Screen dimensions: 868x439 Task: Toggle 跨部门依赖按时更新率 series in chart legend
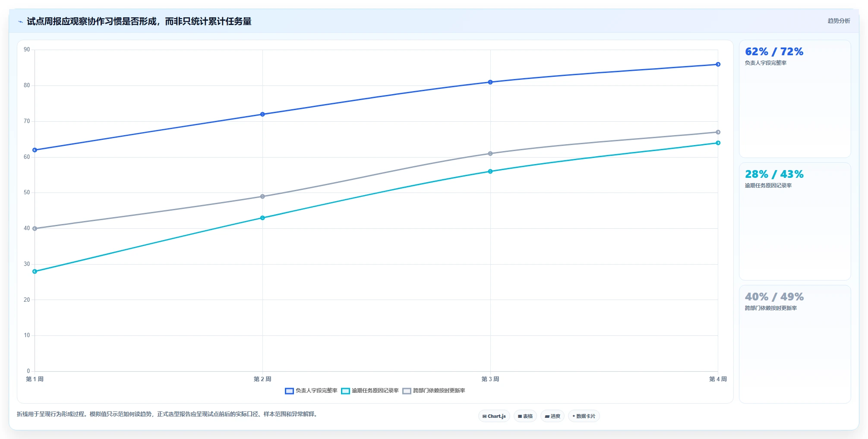(434, 391)
